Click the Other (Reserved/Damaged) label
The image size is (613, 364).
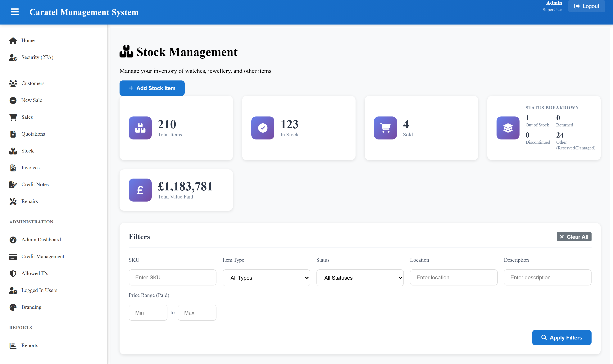pyautogui.click(x=575, y=145)
